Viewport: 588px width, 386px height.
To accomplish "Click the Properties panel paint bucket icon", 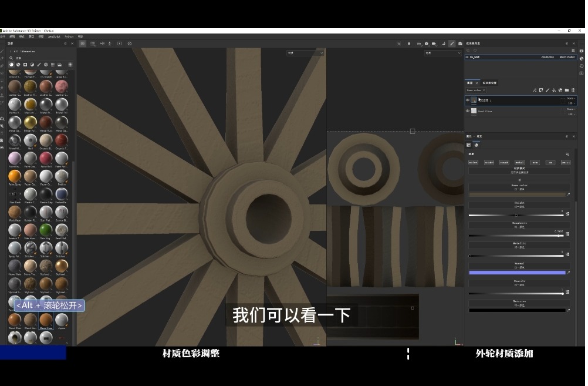I will tap(475, 145).
